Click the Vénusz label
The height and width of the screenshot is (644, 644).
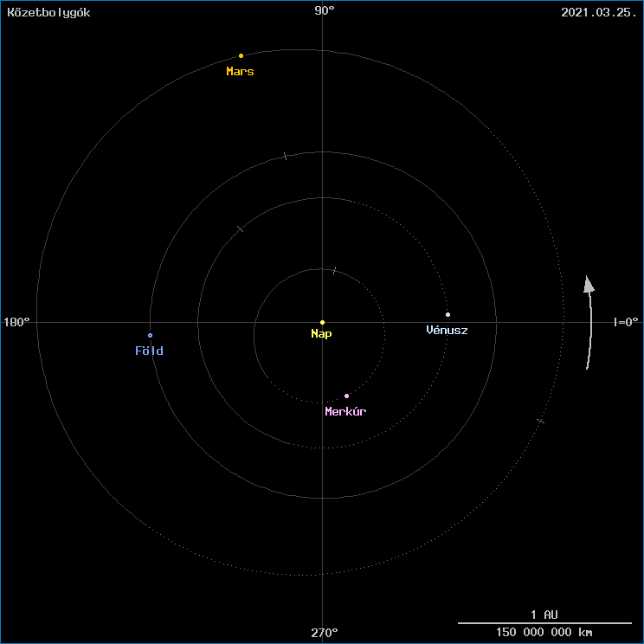(x=447, y=330)
